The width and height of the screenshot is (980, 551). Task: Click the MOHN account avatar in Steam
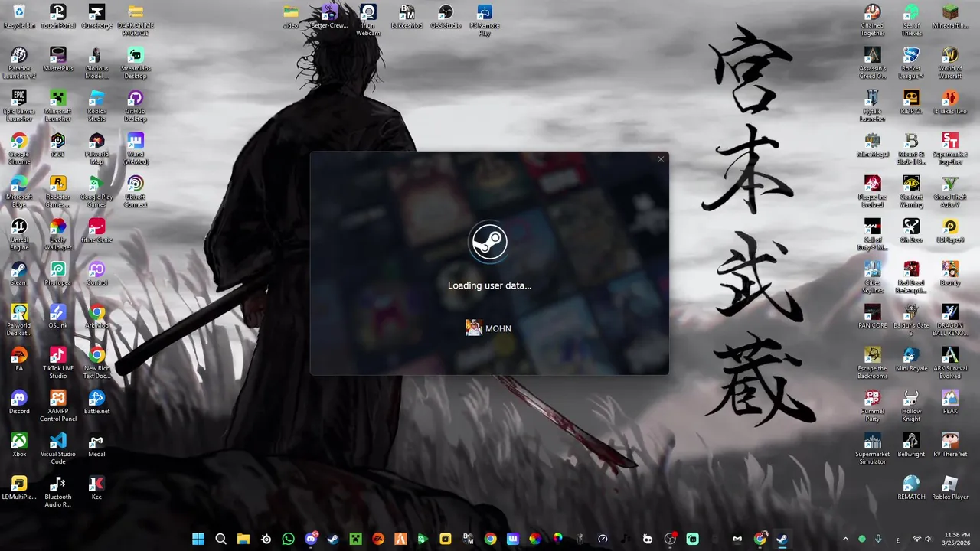pos(474,328)
